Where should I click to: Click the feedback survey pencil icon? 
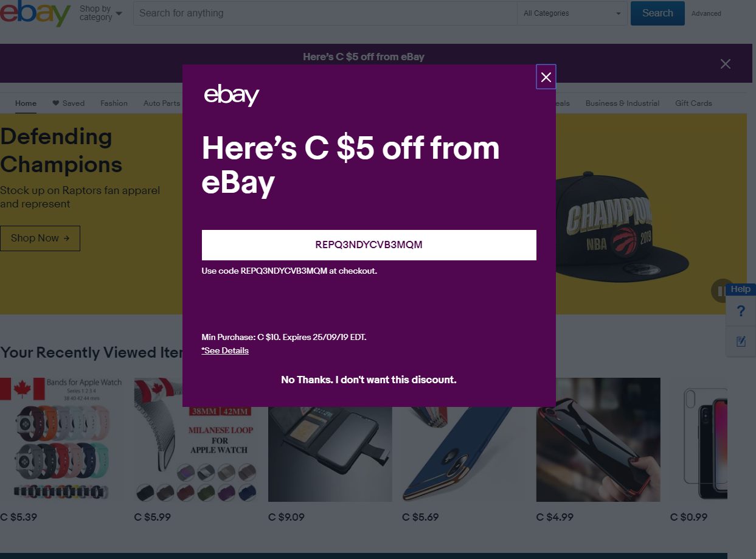pos(740,341)
